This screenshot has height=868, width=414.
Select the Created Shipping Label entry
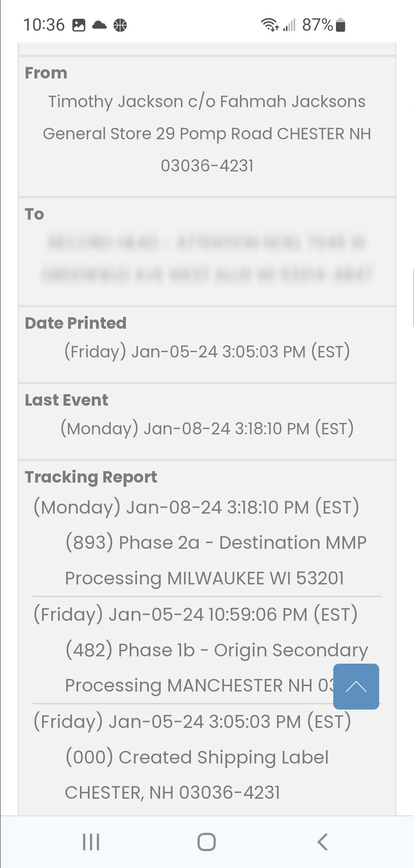[197, 757]
